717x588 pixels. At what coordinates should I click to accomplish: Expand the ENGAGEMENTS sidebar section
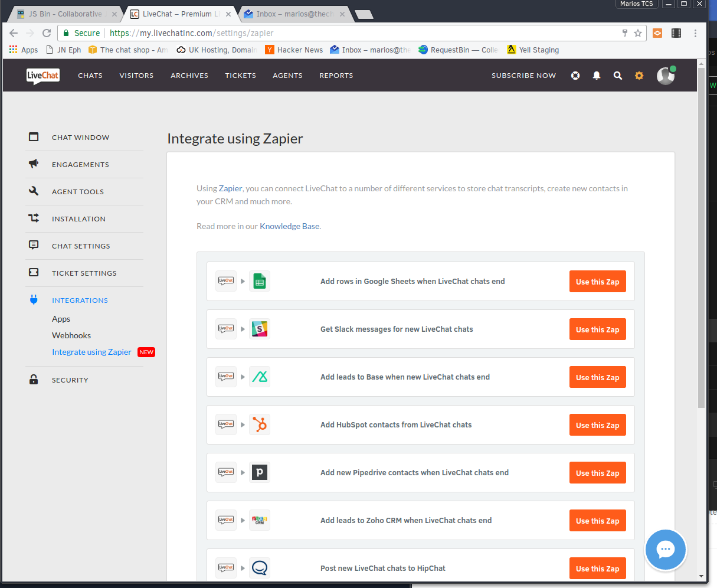tap(80, 165)
